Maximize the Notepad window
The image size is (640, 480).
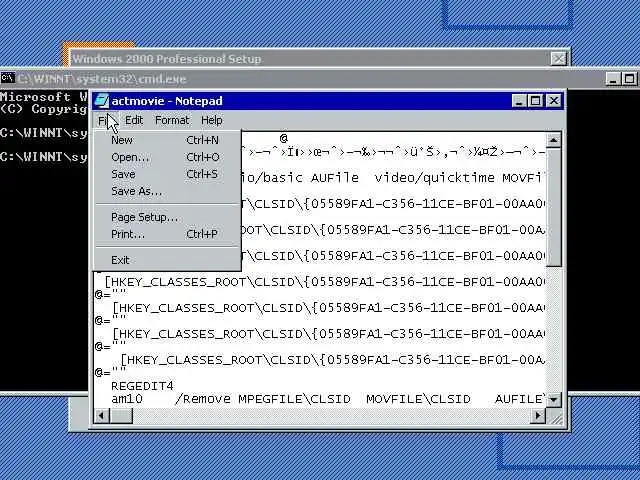pos(535,101)
